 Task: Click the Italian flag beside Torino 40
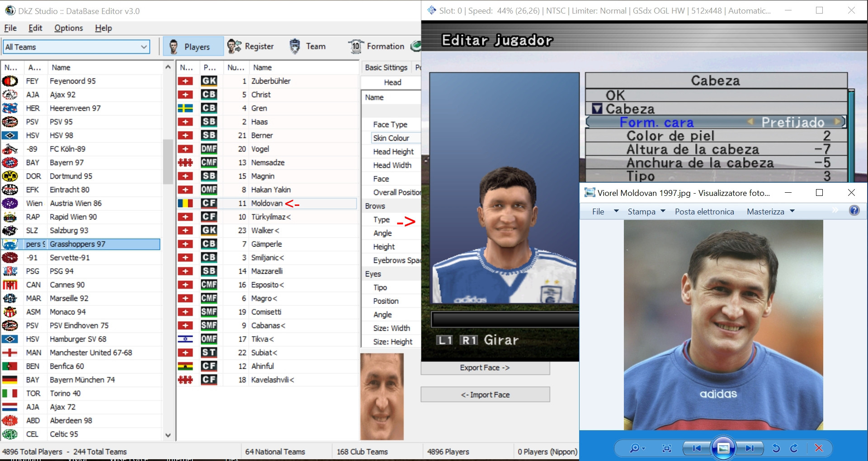(10, 393)
